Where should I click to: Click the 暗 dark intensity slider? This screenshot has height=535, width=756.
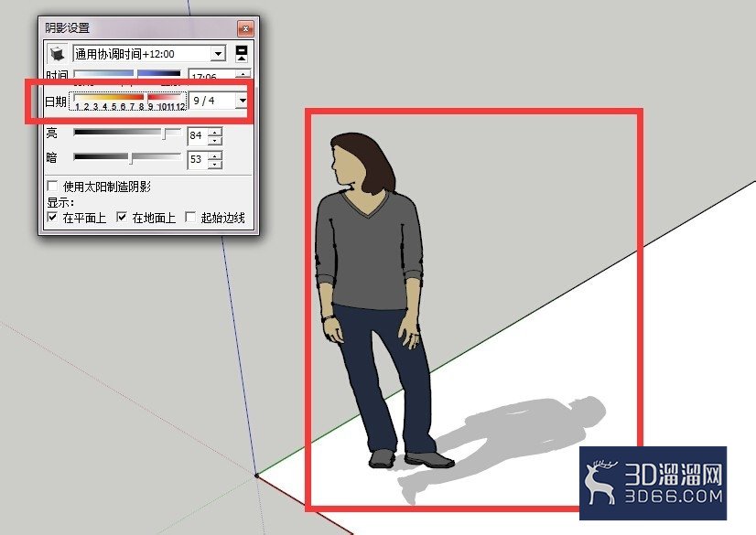(127, 157)
